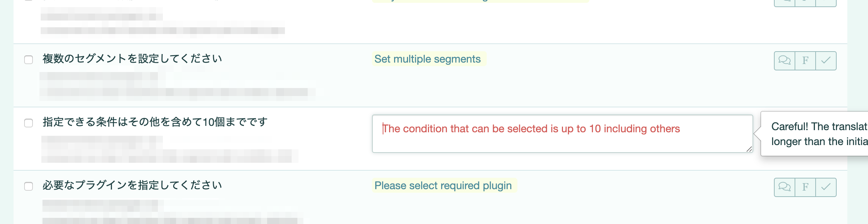Mark "Set multiple segments" as fuzzy
Image resolution: width=868 pixels, height=224 pixels.
(x=805, y=60)
